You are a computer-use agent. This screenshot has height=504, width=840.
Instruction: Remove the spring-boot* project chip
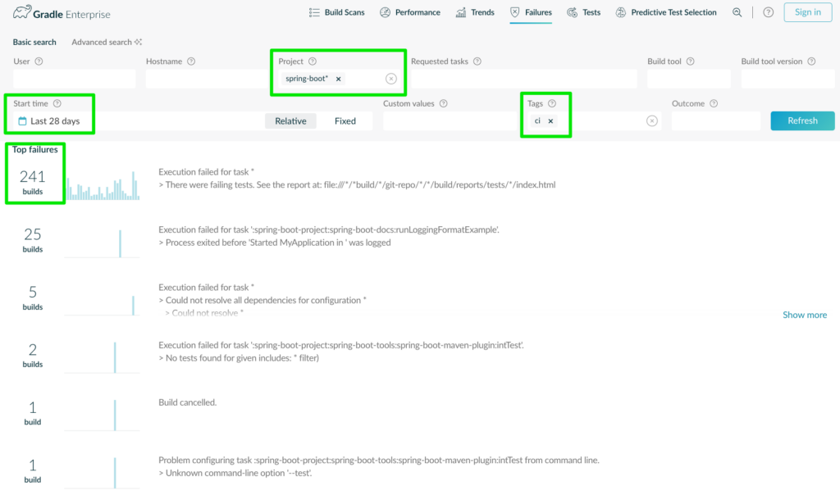point(339,79)
